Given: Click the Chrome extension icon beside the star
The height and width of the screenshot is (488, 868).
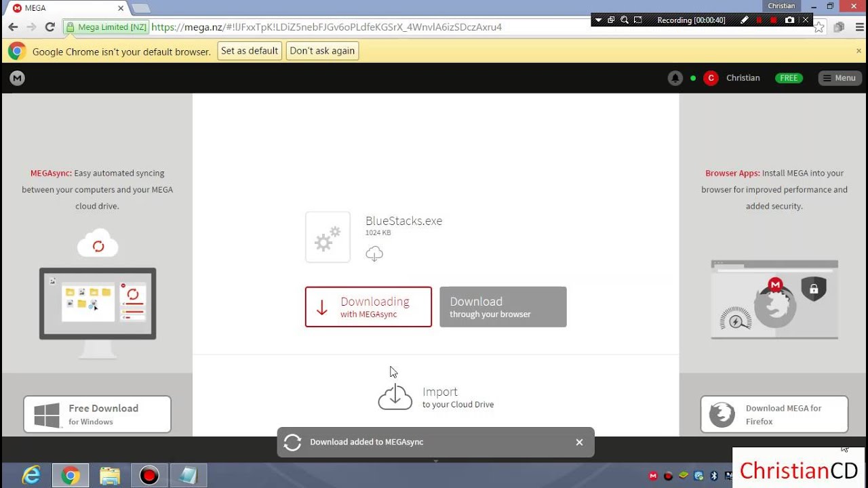Looking at the screenshot, I should pyautogui.click(x=839, y=27).
